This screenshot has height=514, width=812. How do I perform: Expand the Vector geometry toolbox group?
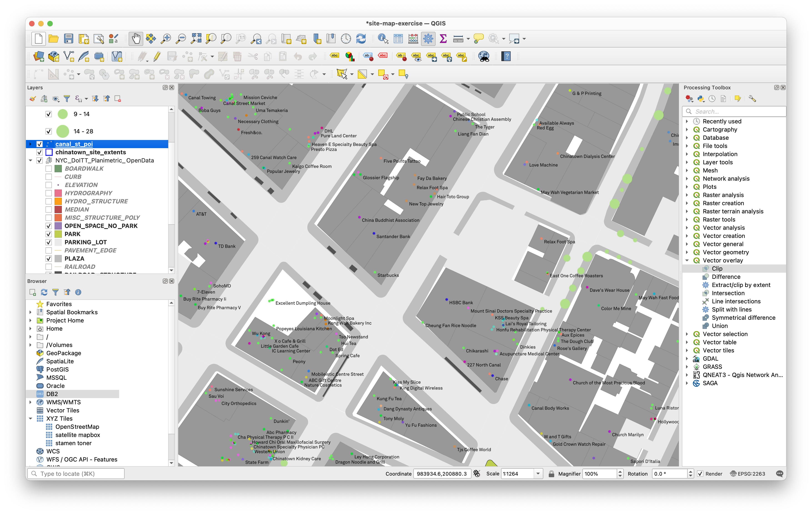click(x=687, y=252)
